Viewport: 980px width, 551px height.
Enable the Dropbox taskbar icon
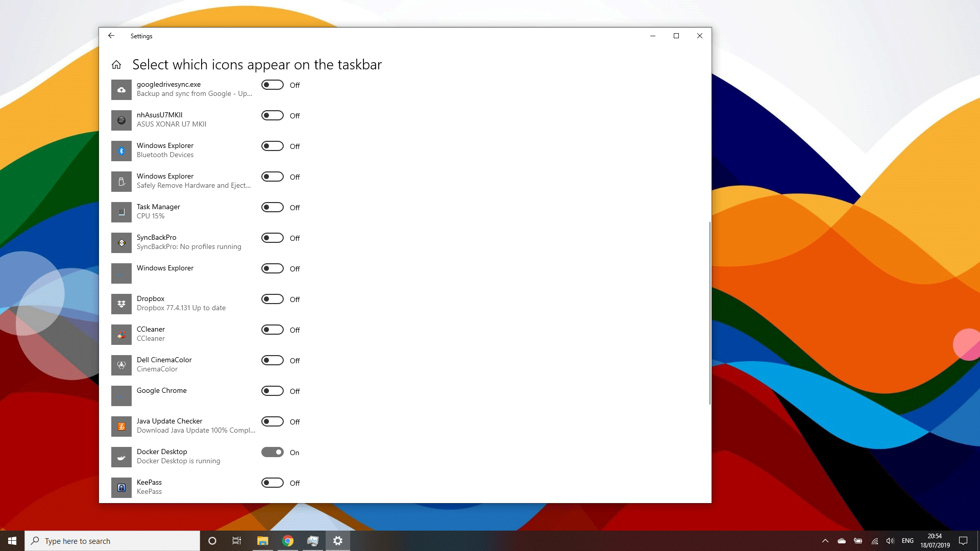click(x=272, y=299)
